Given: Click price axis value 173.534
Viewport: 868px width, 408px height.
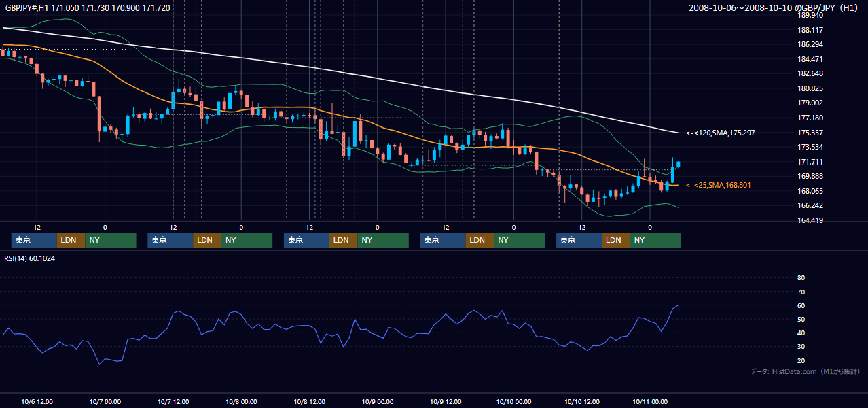Looking at the screenshot, I should coord(811,147).
